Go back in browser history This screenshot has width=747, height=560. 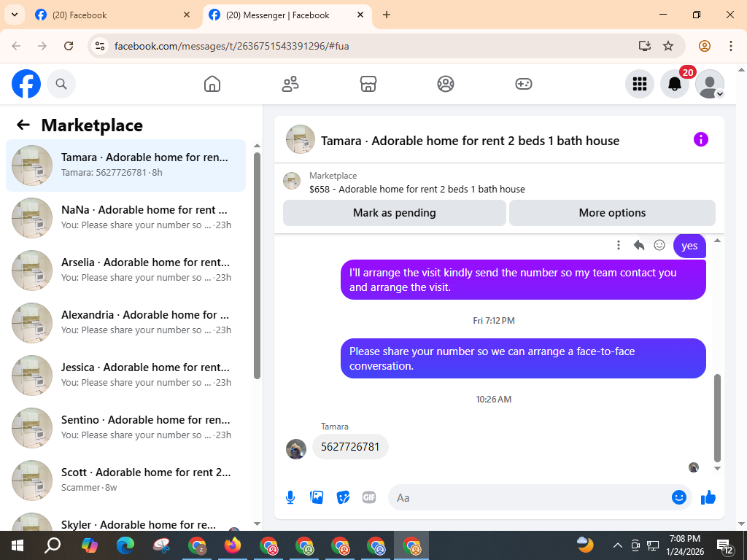click(16, 46)
